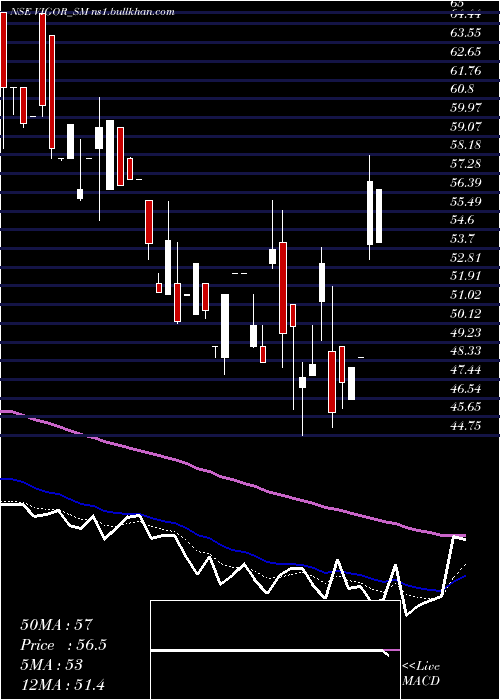Click the Price : 56.5 readout
This screenshot has width=500, height=700.
pos(63,645)
